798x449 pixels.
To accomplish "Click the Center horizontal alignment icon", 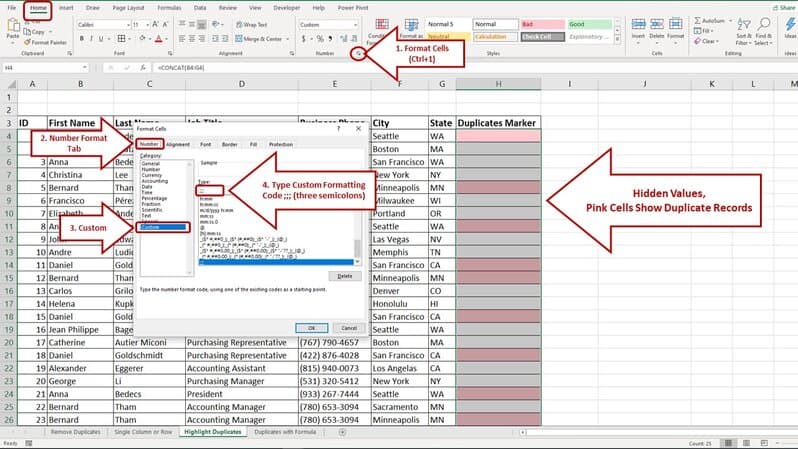I will pyautogui.click(x=192, y=39).
